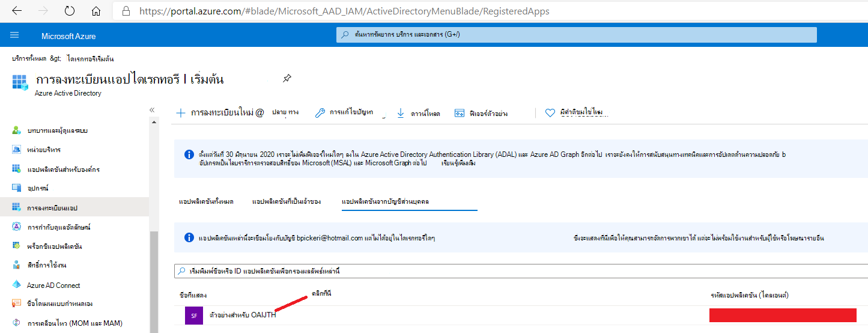Click the download arrow icon
868x333 pixels.
pyautogui.click(x=401, y=112)
